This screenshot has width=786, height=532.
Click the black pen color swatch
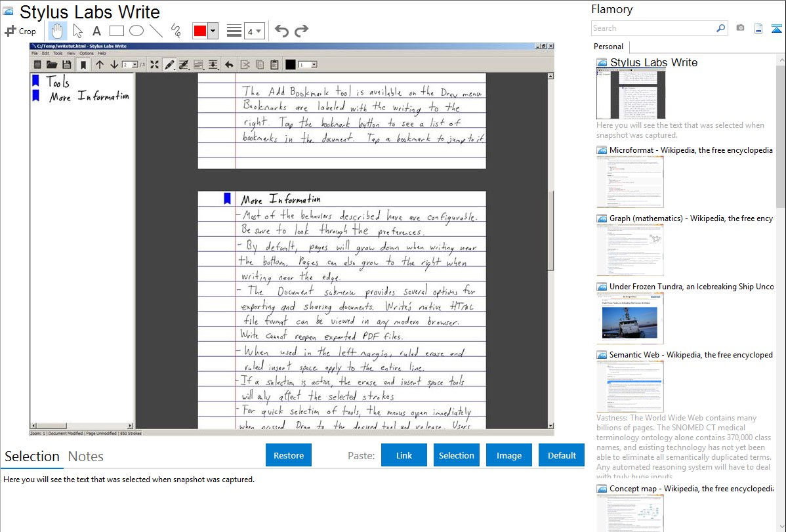pyautogui.click(x=290, y=65)
